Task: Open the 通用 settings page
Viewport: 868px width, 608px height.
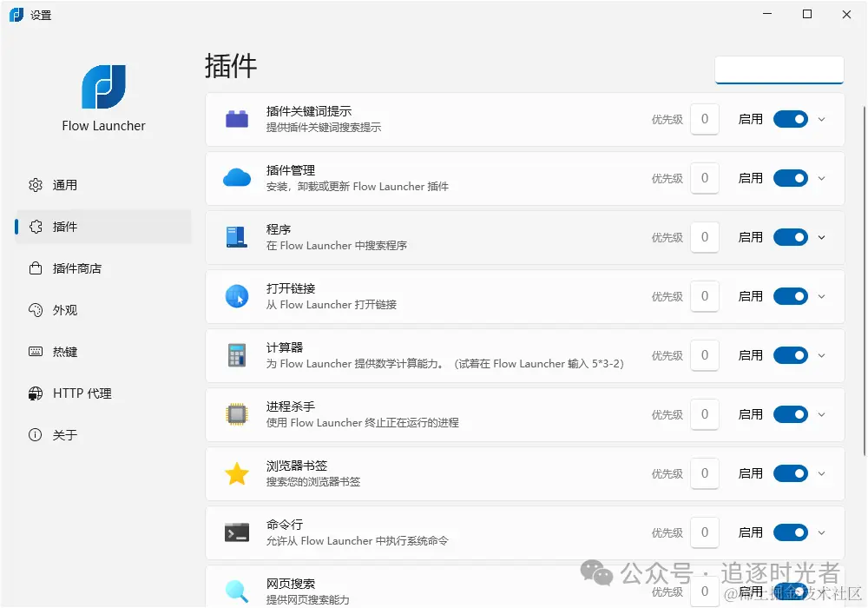Action: (x=103, y=185)
